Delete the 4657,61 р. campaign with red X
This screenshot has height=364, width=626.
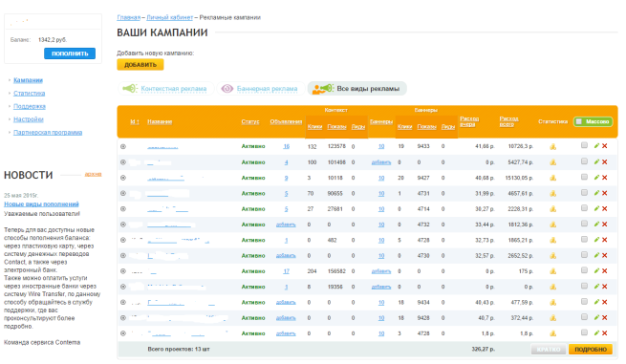point(605,193)
